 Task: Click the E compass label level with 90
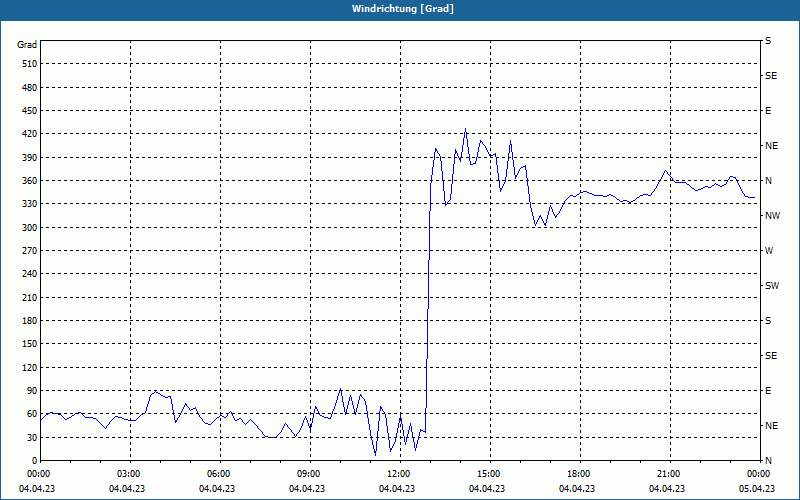[x=768, y=391]
